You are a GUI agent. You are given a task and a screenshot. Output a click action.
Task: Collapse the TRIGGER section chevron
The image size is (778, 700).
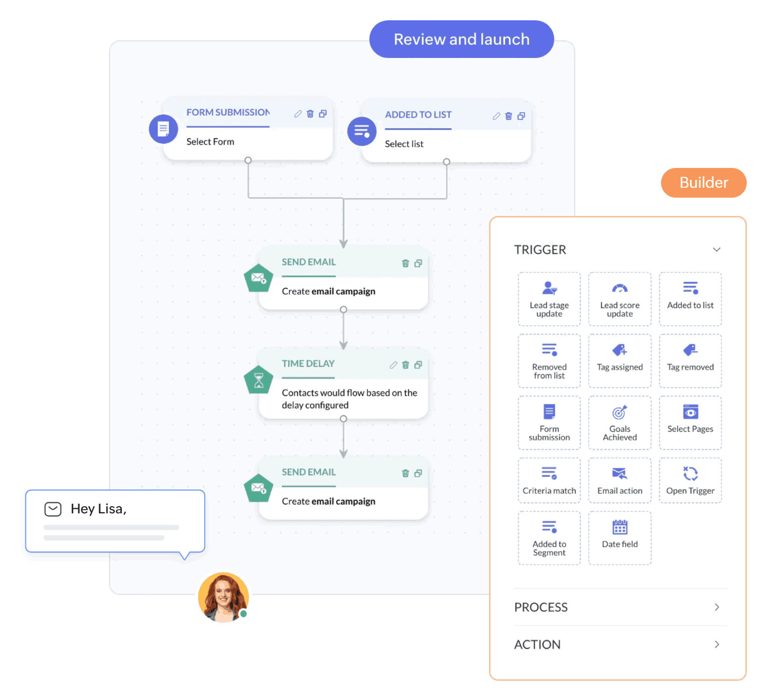(x=717, y=250)
